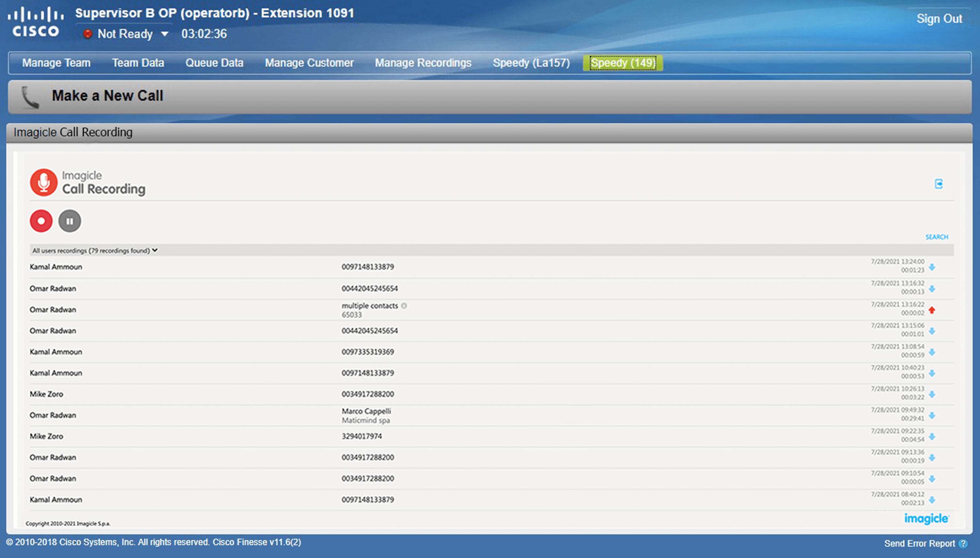Viewport: 980px width, 558px height.
Task: Click blue arrow icon for 13:24:00 recording
Action: [x=932, y=267]
